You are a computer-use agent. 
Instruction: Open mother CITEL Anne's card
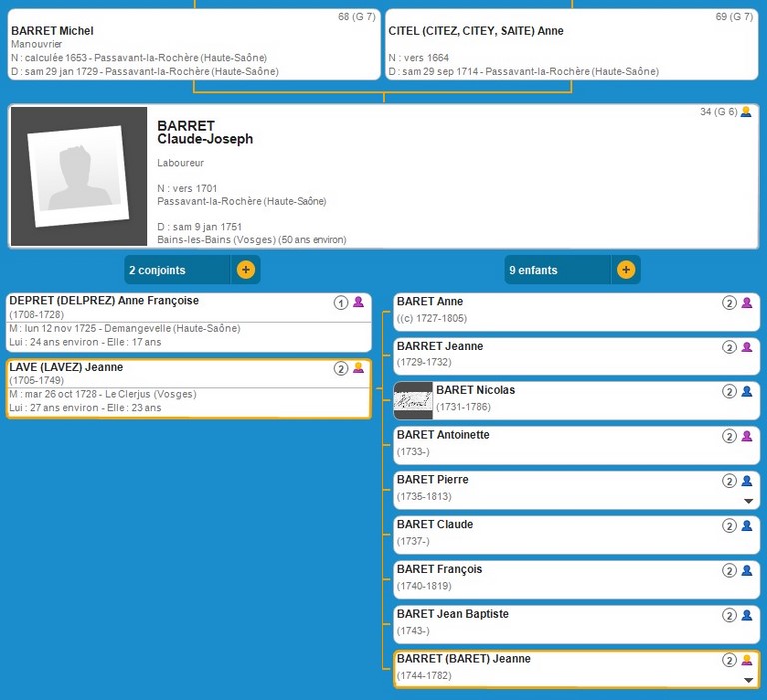coord(571,45)
